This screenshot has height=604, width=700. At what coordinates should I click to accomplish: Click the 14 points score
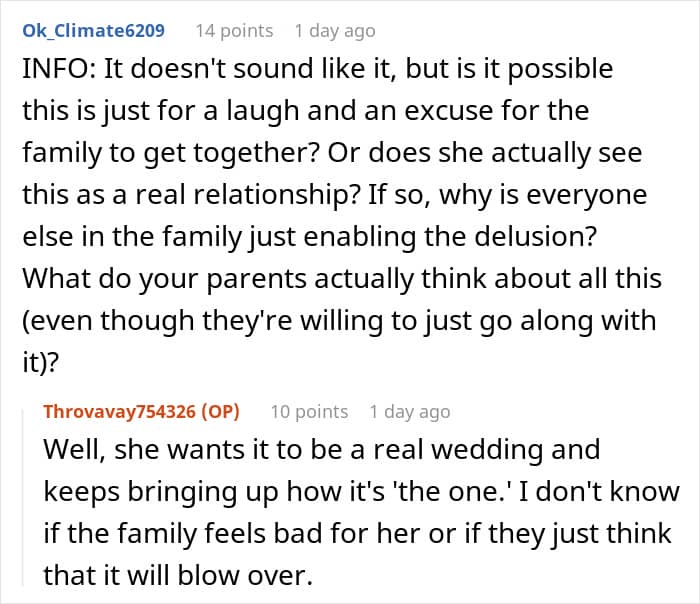[234, 31]
